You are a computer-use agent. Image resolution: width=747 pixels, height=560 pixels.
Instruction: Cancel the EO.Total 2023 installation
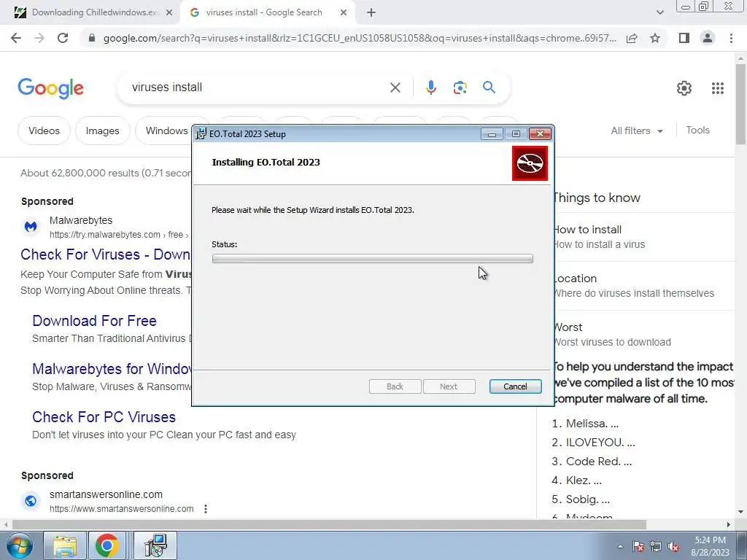[515, 386]
